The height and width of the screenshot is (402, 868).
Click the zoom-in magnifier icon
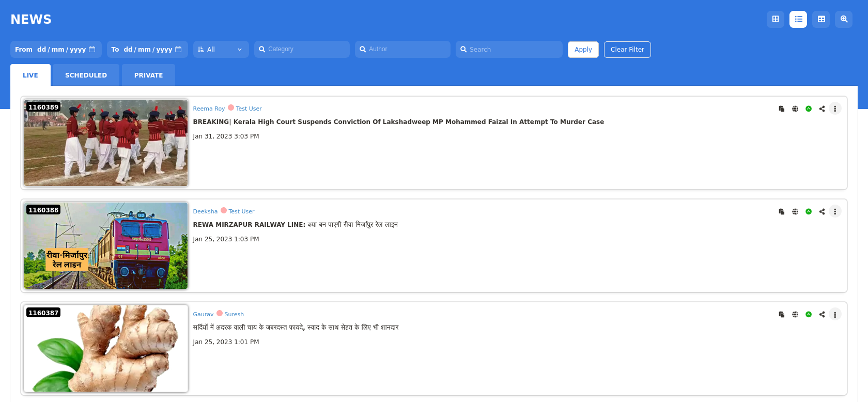tap(844, 19)
